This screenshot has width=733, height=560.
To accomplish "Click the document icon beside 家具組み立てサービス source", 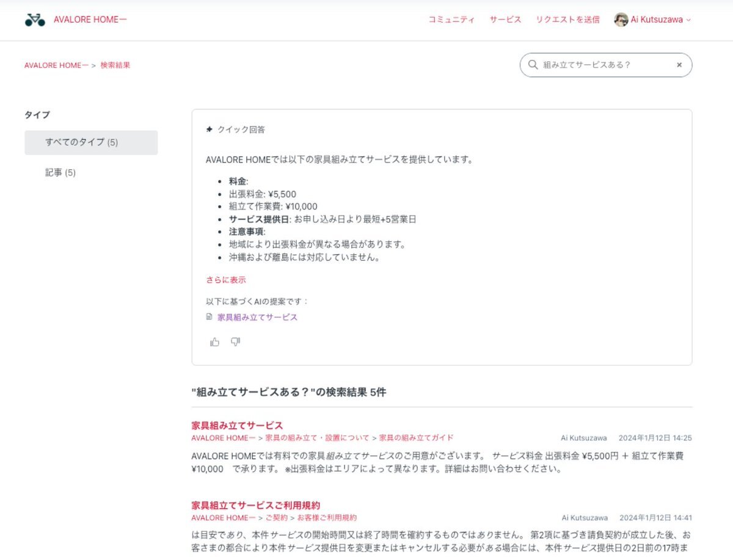I will (210, 317).
